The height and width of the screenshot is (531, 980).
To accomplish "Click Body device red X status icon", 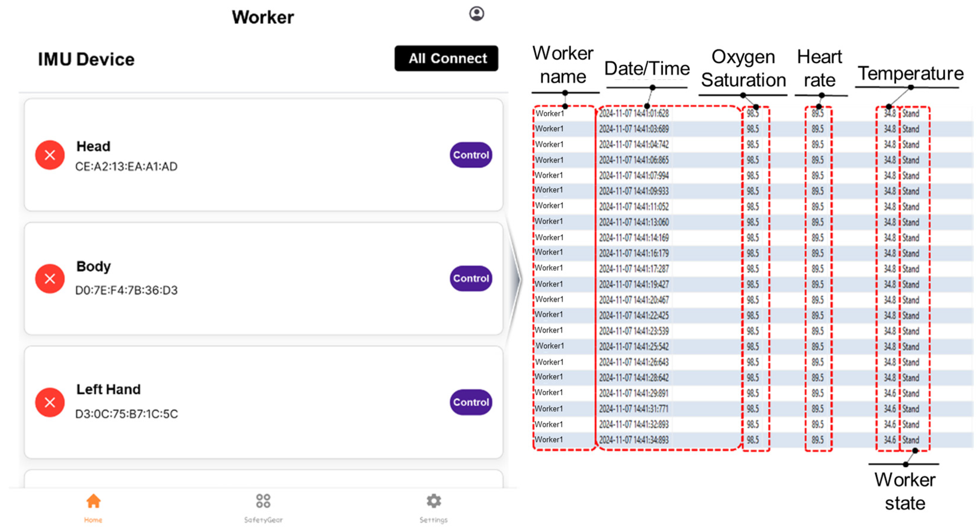I will [x=50, y=279].
